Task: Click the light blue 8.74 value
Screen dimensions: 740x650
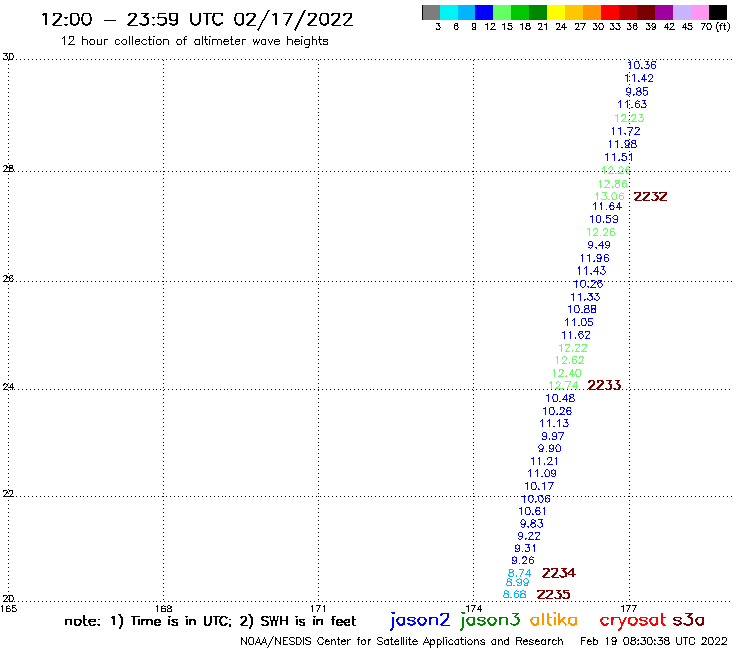Action: pyautogui.click(x=519, y=573)
